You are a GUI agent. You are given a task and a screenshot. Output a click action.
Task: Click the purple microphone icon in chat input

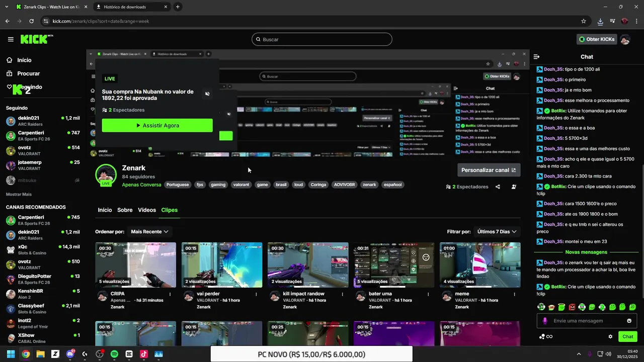[x=545, y=321]
